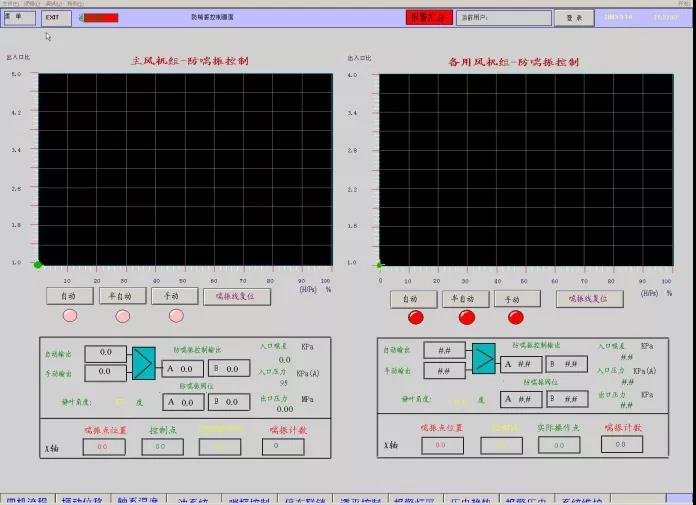The width and height of the screenshot is (696, 505).
Task: Click the green operating point on main fan chart
Action: (38, 265)
